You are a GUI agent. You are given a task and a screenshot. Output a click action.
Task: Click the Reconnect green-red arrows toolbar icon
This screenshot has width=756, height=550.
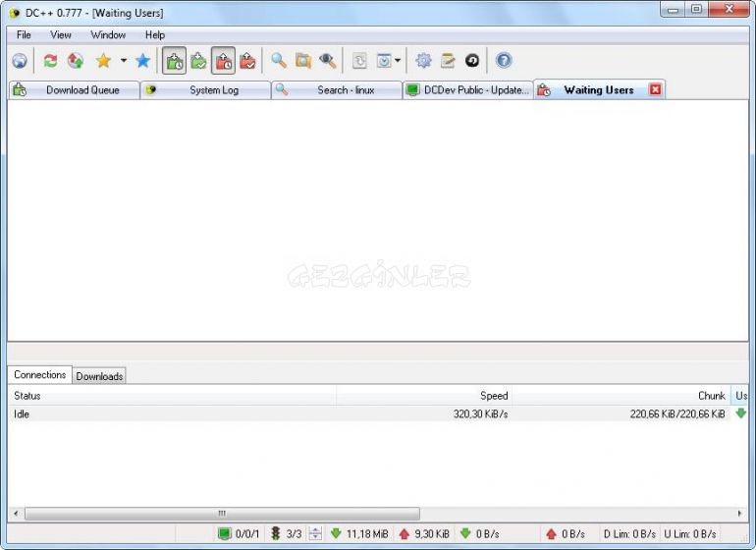(50, 61)
